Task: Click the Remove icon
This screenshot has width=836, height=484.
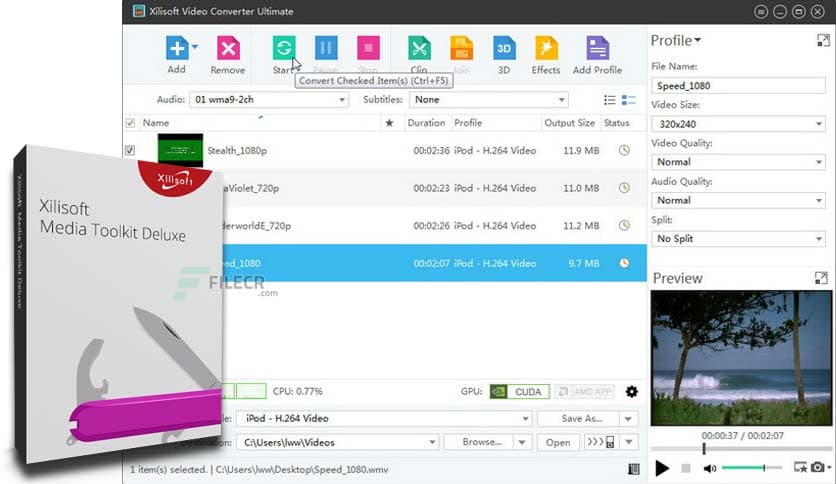Action: click(x=228, y=49)
